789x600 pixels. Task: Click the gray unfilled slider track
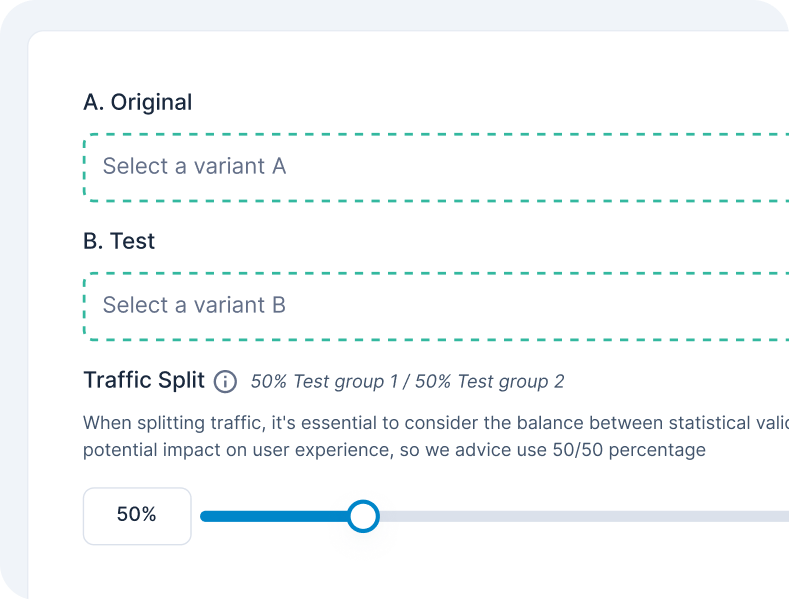click(580, 516)
